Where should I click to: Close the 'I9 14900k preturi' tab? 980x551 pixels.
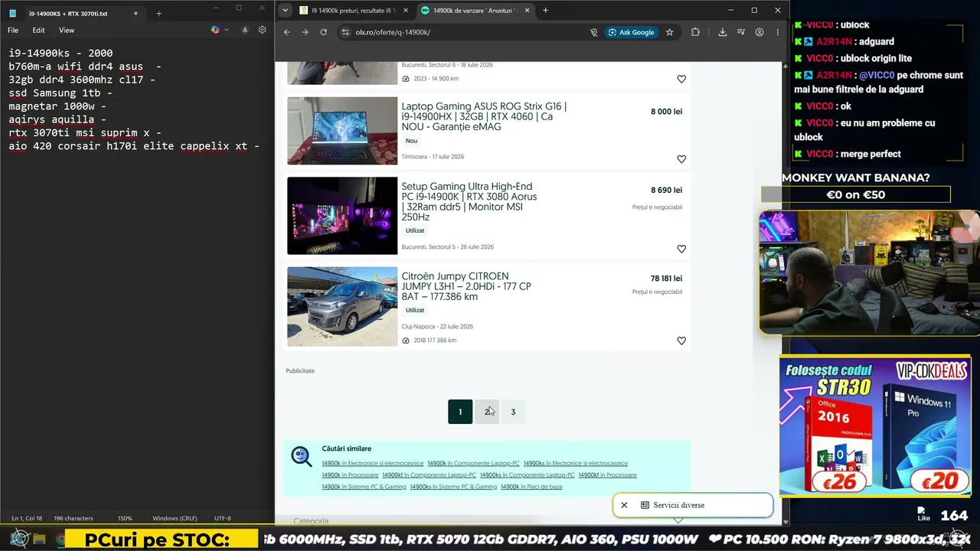click(x=404, y=11)
